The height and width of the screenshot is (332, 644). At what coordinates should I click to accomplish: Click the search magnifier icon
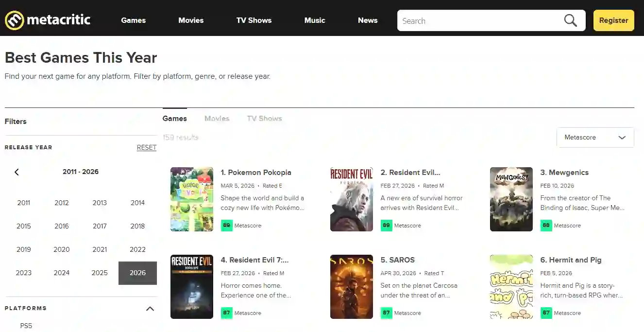(570, 20)
